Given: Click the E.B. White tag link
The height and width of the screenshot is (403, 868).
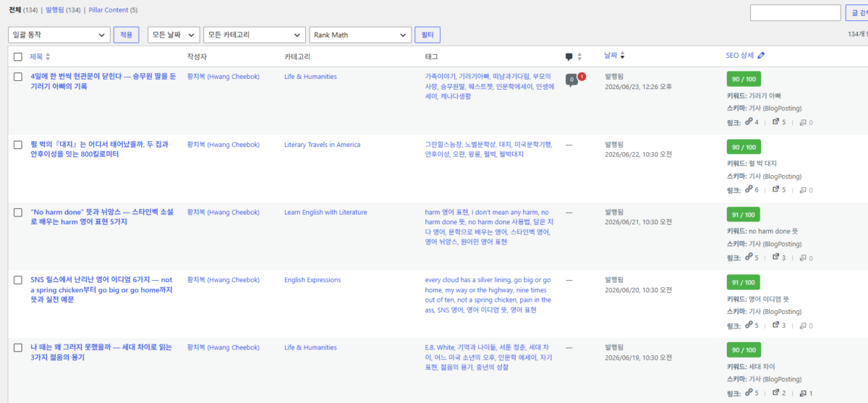Looking at the screenshot, I should [440, 348].
